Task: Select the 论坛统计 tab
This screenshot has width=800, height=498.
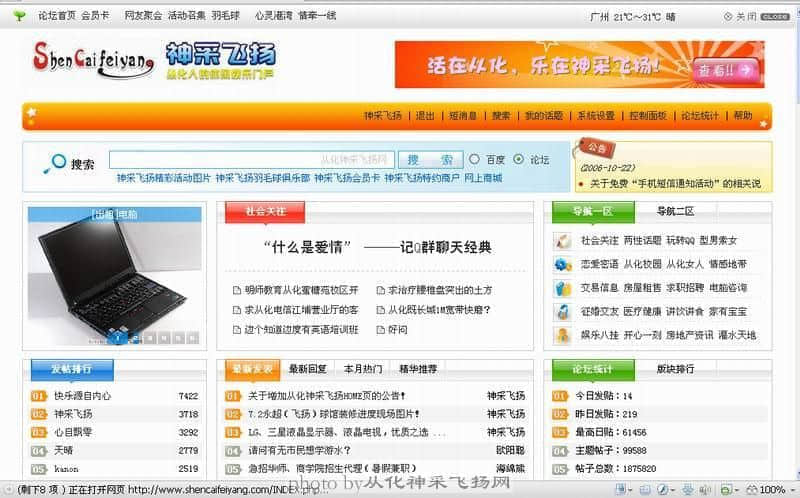Action: tap(593, 369)
